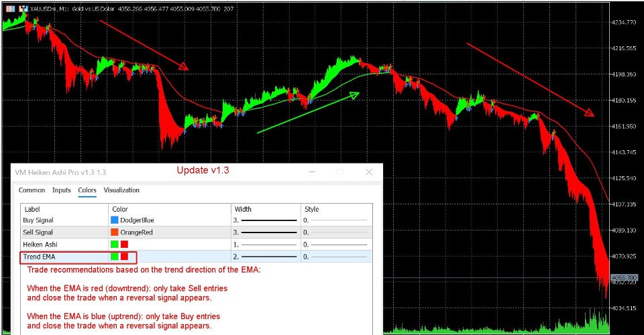Click the DodgerBlue swatch for Buy Signal
This screenshot has width=644, height=335.
point(115,220)
